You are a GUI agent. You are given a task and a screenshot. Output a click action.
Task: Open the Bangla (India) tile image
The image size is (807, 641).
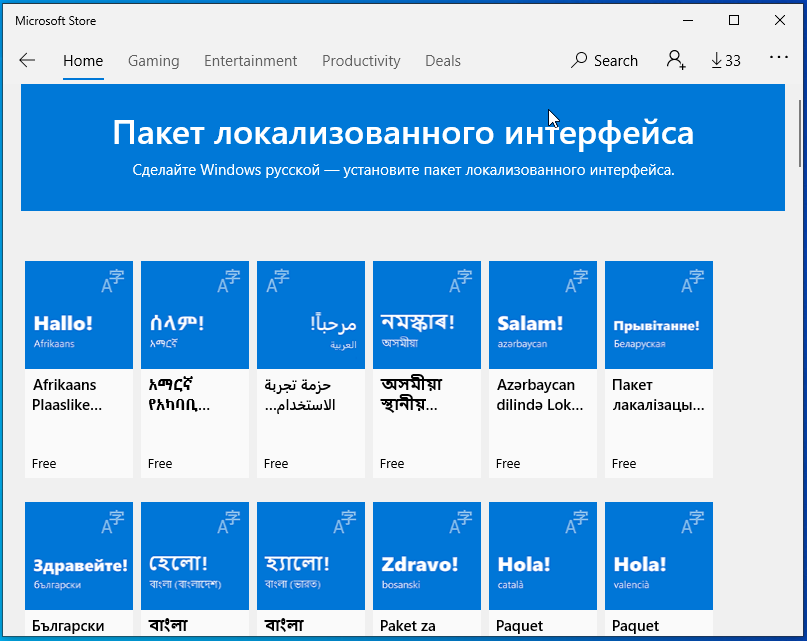(x=311, y=556)
